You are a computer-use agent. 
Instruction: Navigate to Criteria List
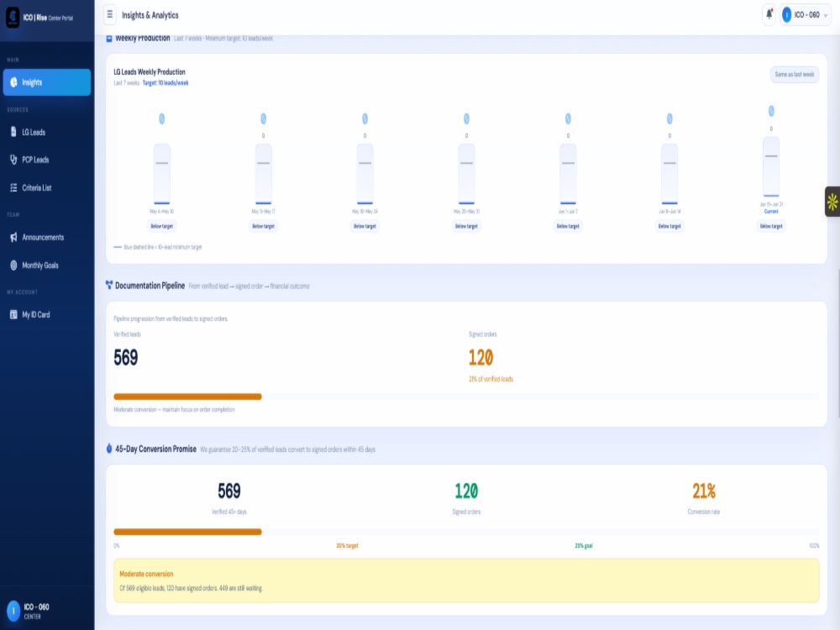pyautogui.click(x=47, y=187)
